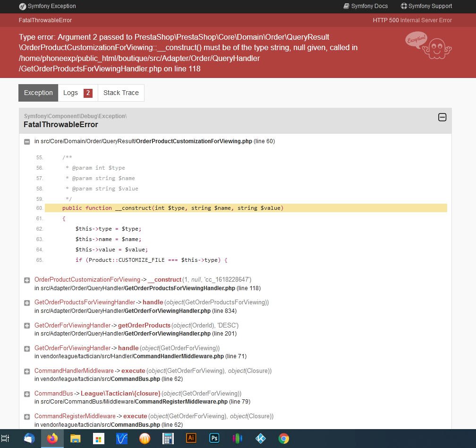
Task: Click the Logs count badge showing 2
Action: pyautogui.click(x=88, y=93)
